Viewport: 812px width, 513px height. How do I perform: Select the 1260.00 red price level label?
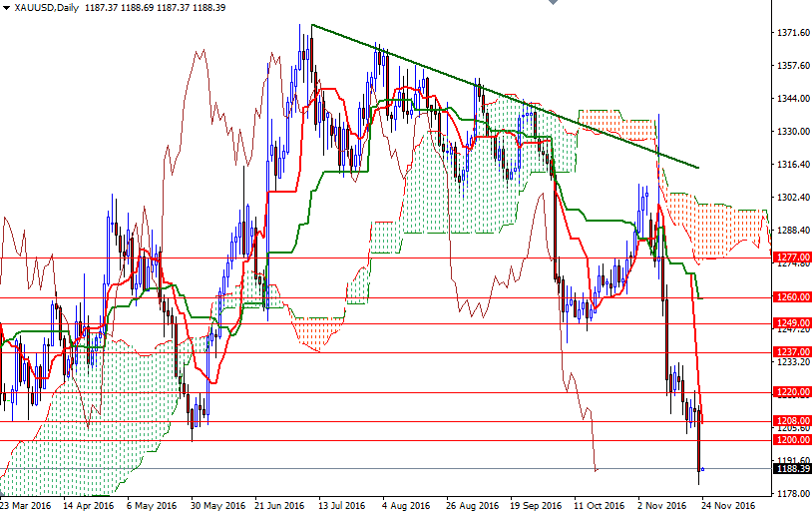pos(791,297)
